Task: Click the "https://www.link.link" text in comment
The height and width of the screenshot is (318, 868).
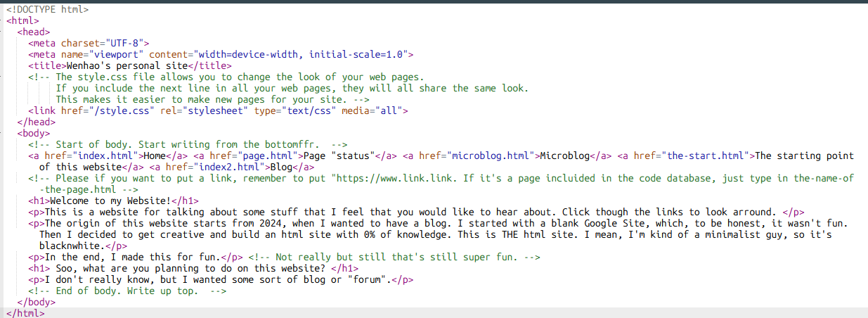Action: point(396,178)
